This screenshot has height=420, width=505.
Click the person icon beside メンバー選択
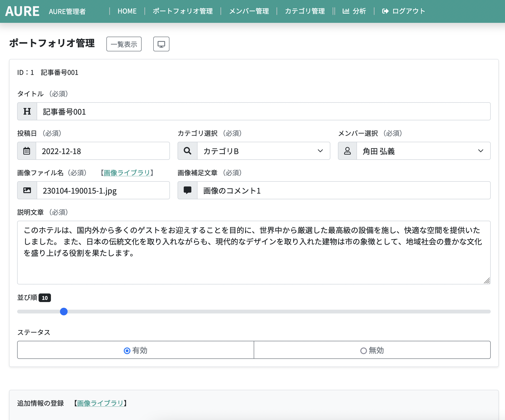(347, 151)
